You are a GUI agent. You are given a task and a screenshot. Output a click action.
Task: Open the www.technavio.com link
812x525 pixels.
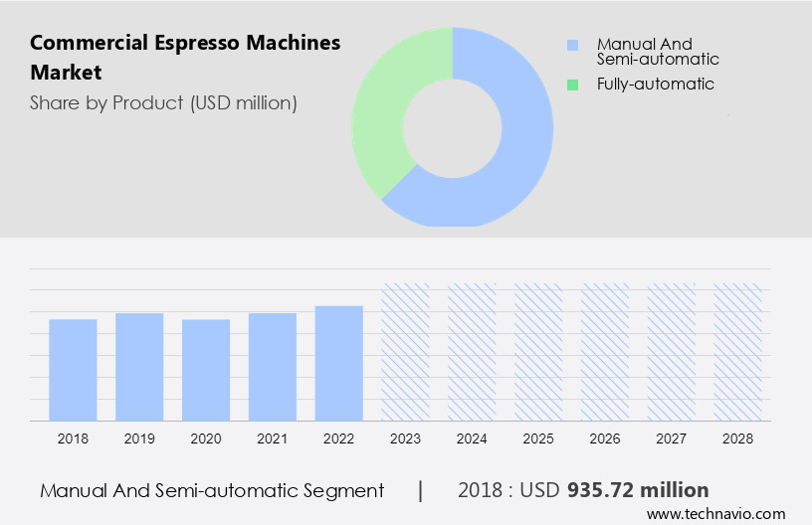715,513
